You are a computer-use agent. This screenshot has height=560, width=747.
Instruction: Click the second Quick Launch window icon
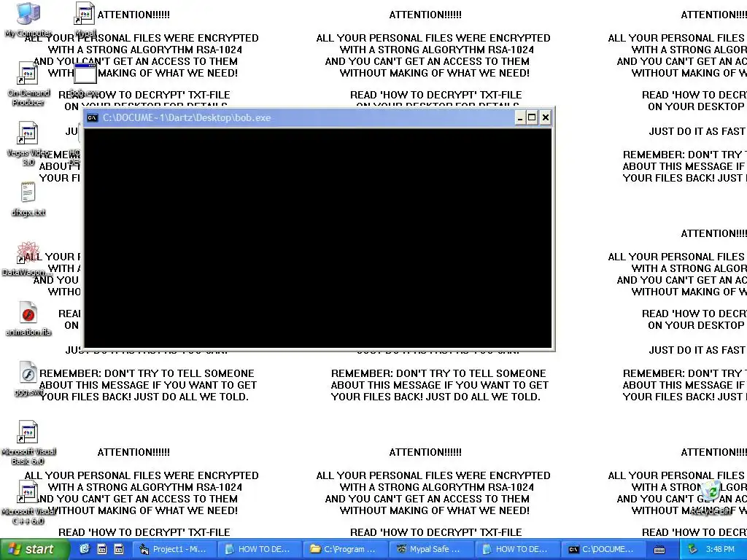[102, 549]
